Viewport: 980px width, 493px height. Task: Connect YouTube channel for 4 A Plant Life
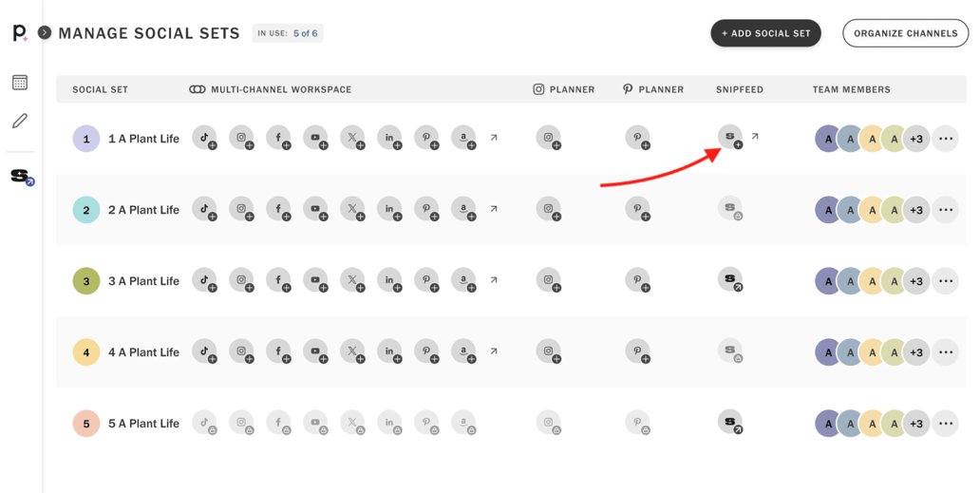coord(315,351)
